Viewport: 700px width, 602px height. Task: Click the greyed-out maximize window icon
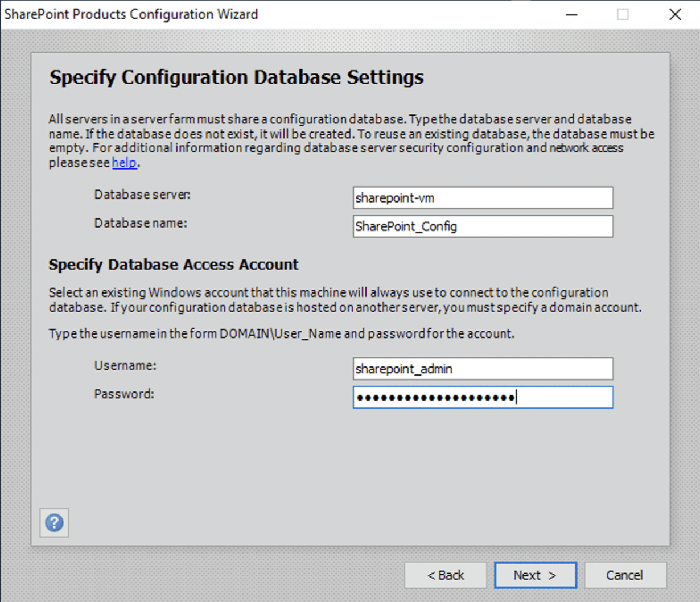click(623, 14)
